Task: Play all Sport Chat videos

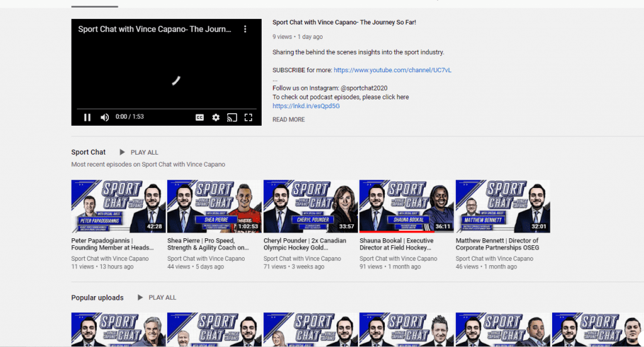Action: (139, 152)
